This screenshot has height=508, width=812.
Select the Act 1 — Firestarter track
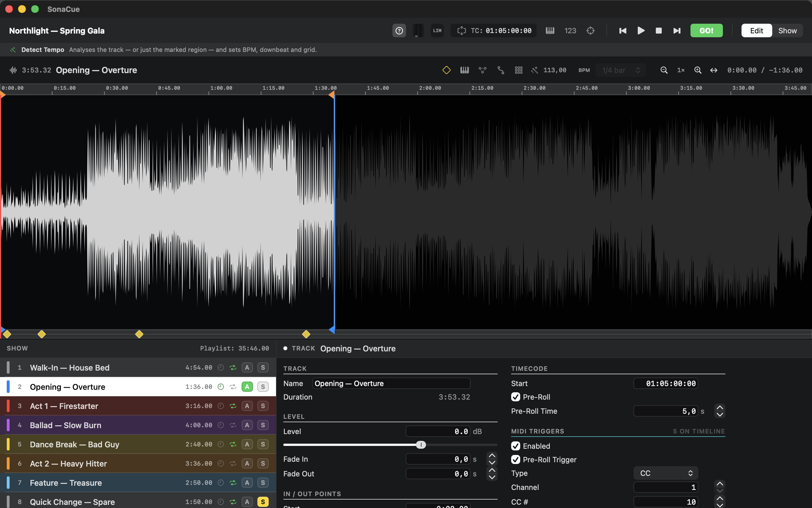(x=138, y=406)
